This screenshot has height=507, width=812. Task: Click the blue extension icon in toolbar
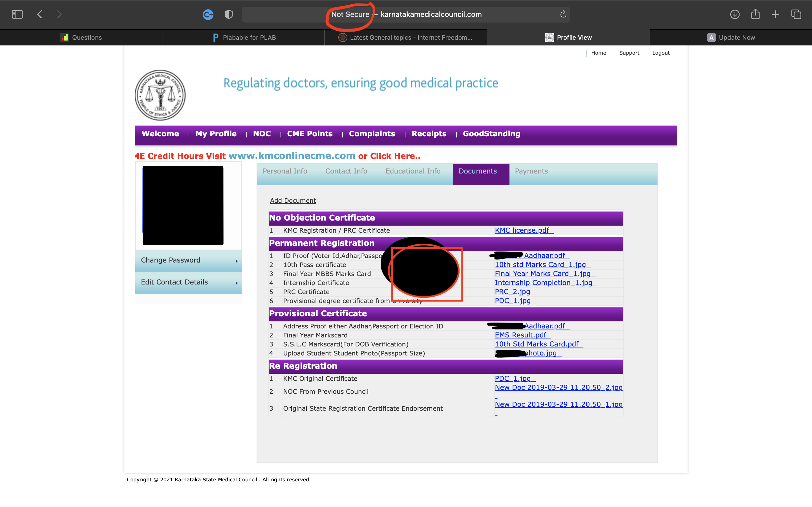point(208,14)
